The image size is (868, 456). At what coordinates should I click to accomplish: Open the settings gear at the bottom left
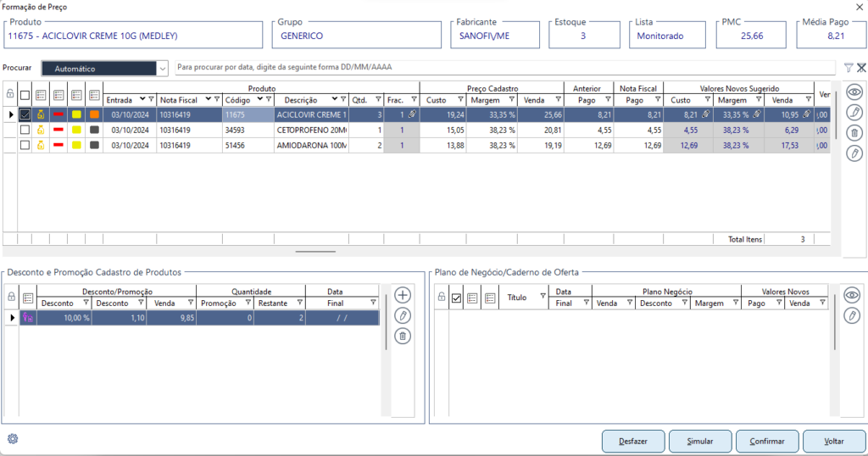tap(13, 439)
